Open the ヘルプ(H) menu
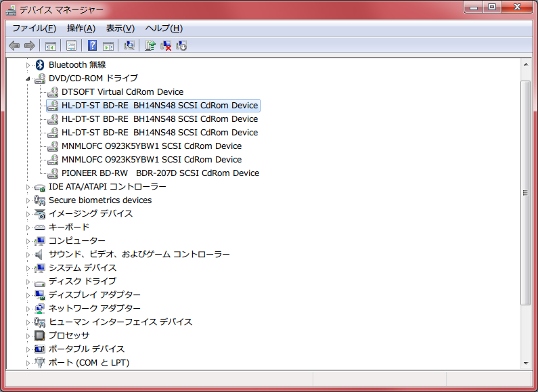 164,28
